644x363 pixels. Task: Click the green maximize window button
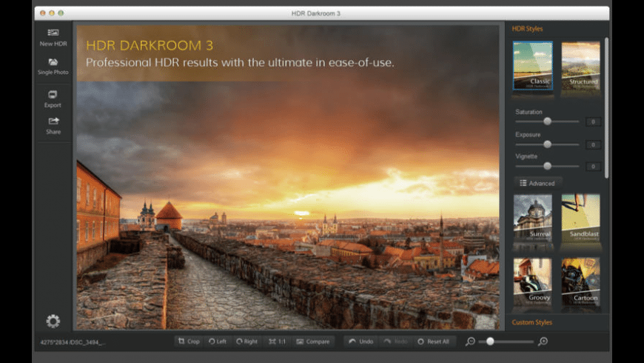[61, 13]
